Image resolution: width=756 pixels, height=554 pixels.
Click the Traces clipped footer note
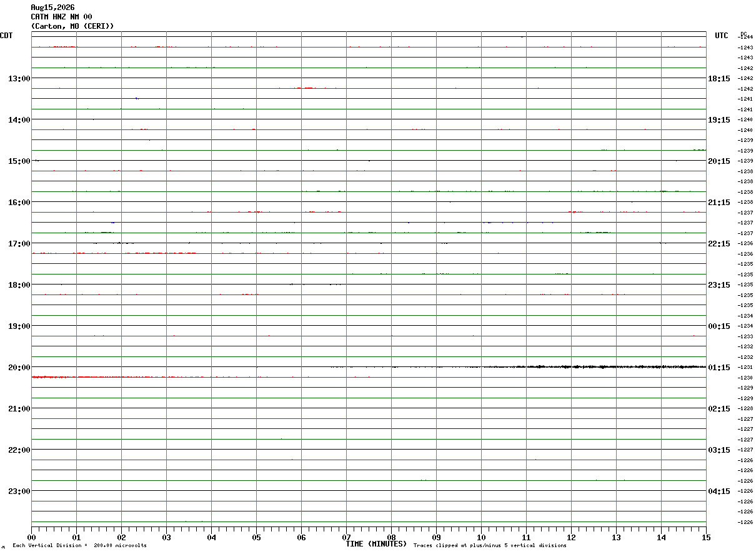point(490,546)
